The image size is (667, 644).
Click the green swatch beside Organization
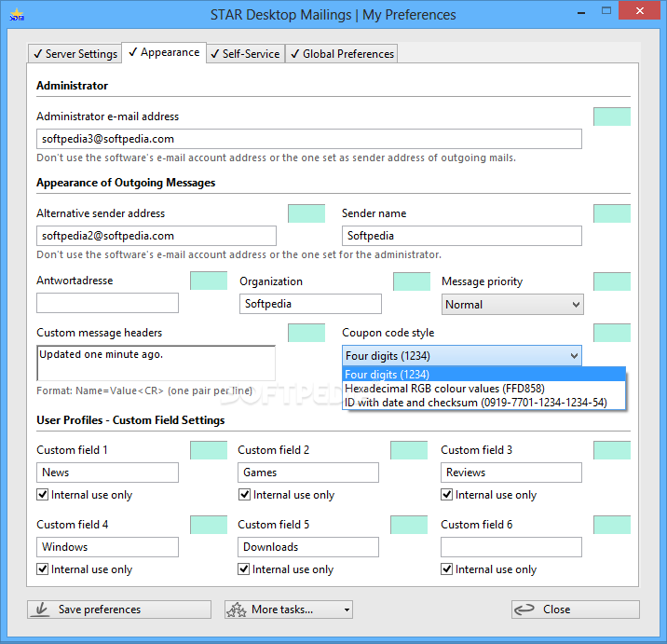coord(412,281)
